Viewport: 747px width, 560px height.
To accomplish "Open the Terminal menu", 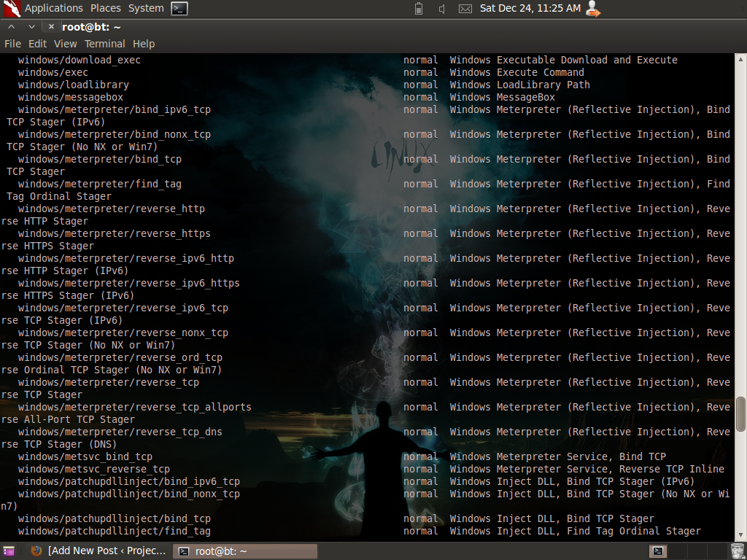I will (x=104, y=44).
